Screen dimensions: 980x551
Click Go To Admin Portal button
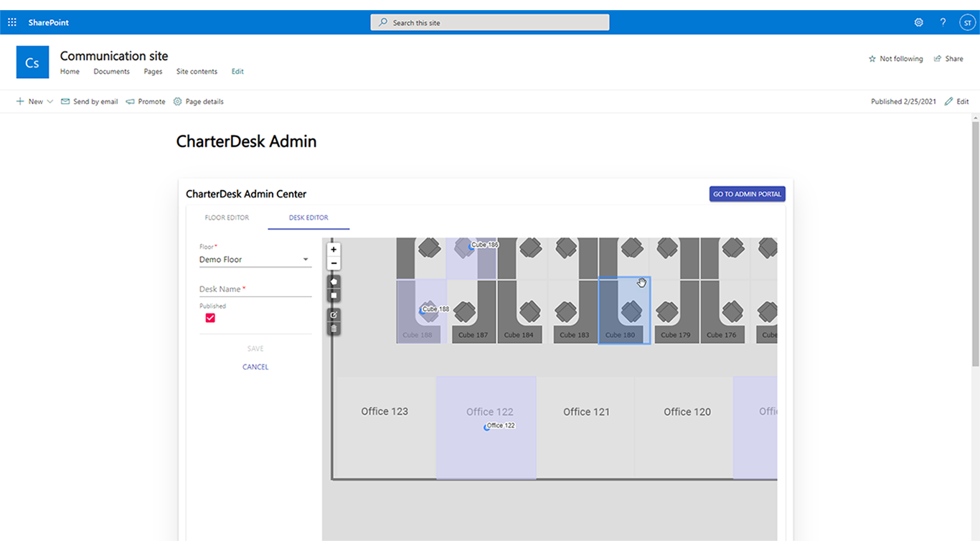tap(747, 194)
